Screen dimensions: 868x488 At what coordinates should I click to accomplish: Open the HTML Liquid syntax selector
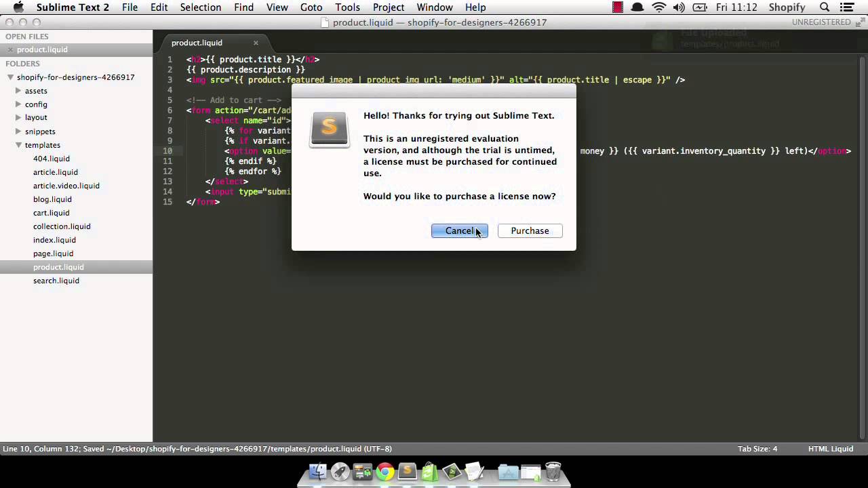(831, 449)
